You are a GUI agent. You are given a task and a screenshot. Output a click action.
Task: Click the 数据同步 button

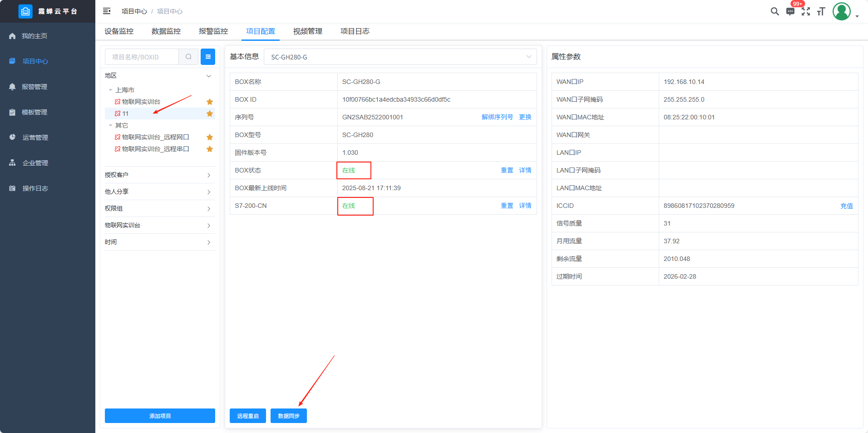point(289,416)
